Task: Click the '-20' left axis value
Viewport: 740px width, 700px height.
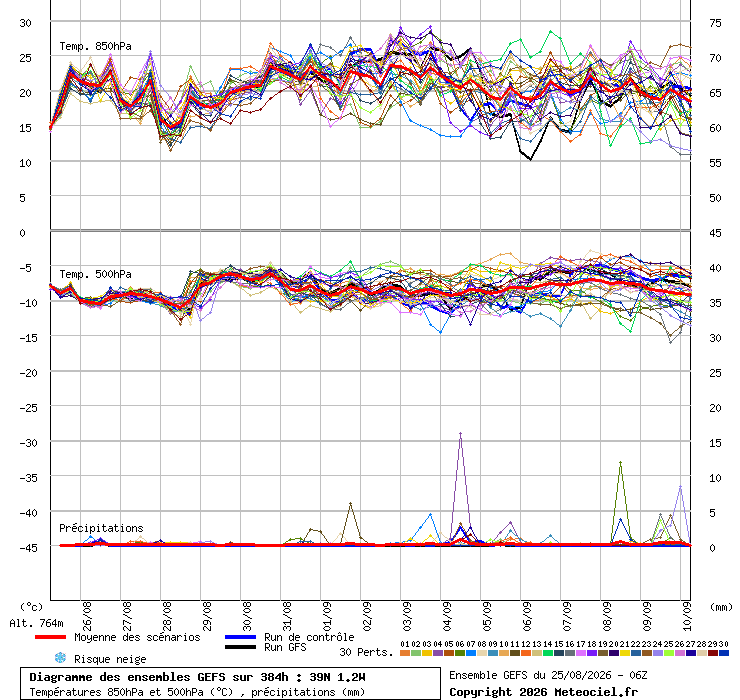Action: pyautogui.click(x=28, y=373)
